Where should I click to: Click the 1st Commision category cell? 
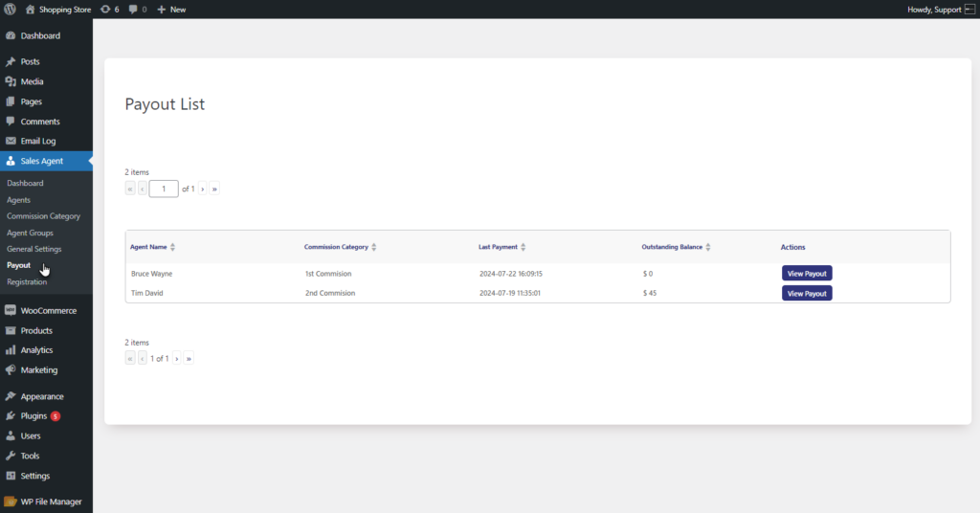pyautogui.click(x=328, y=274)
